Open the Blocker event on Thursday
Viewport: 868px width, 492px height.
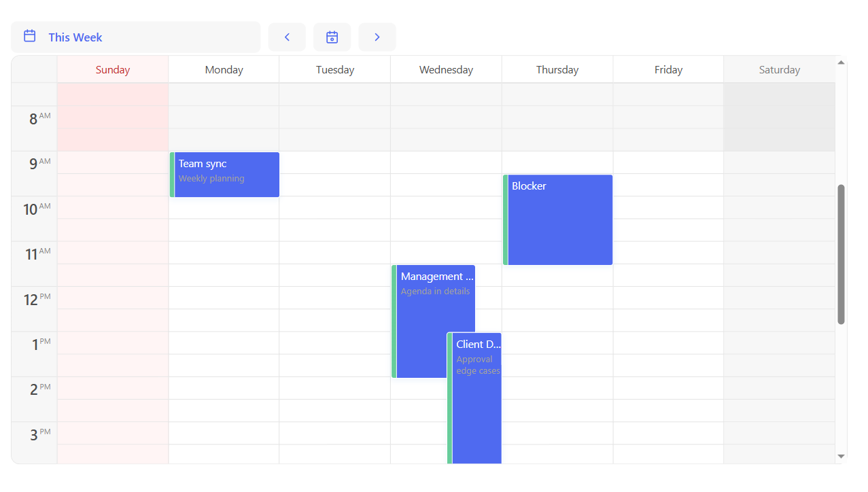tap(560, 220)
